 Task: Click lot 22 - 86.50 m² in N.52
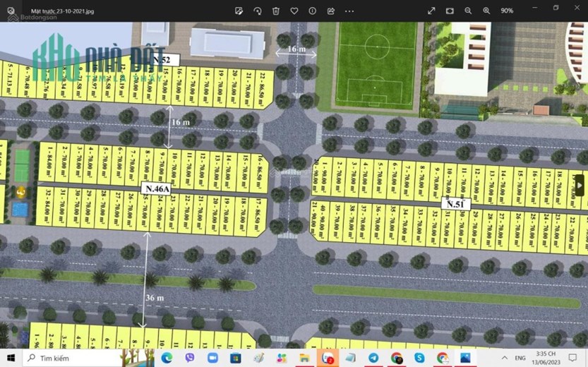263,89
